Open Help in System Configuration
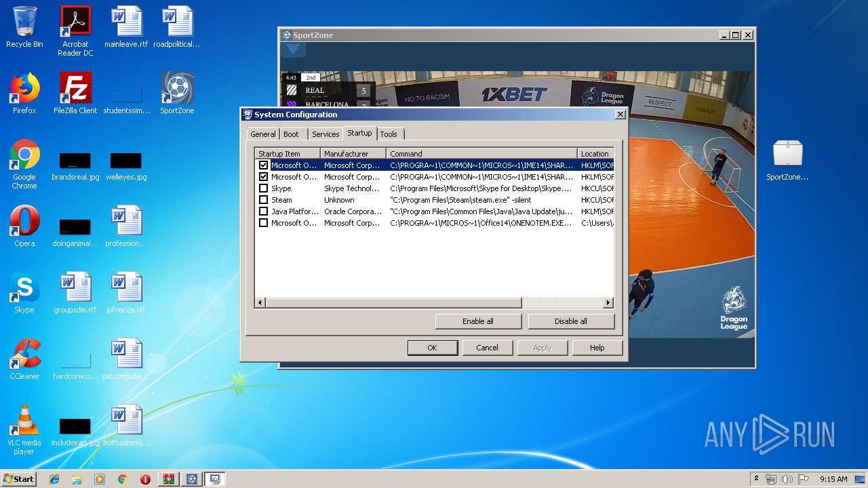This screenshot has width=868, height=488. point(597,348)
